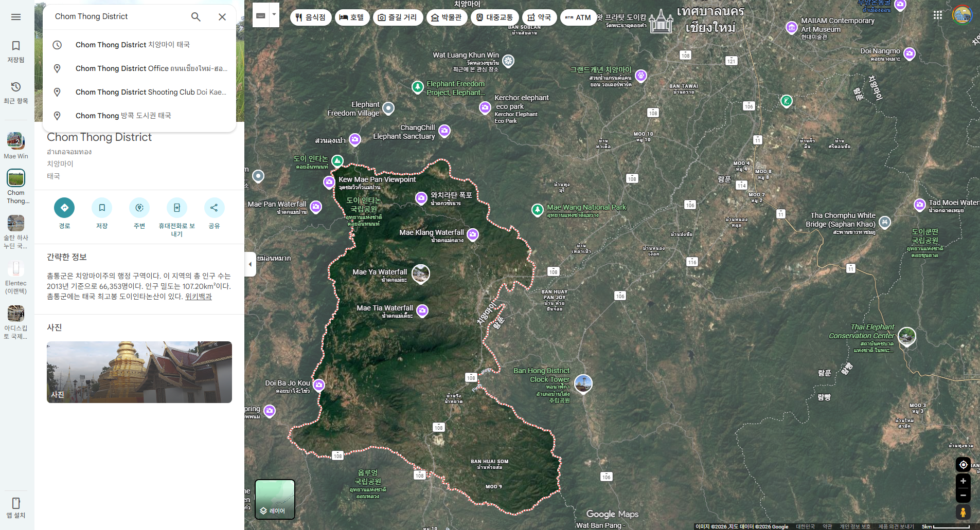Zoom in with the plus button
The image size is (980, 530).
(x=963, y=481)
